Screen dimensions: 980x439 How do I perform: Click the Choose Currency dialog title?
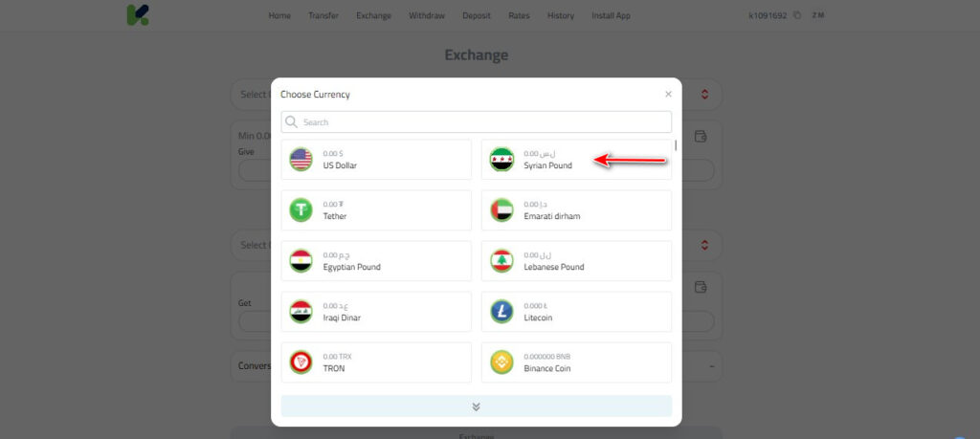coord(315,95)
